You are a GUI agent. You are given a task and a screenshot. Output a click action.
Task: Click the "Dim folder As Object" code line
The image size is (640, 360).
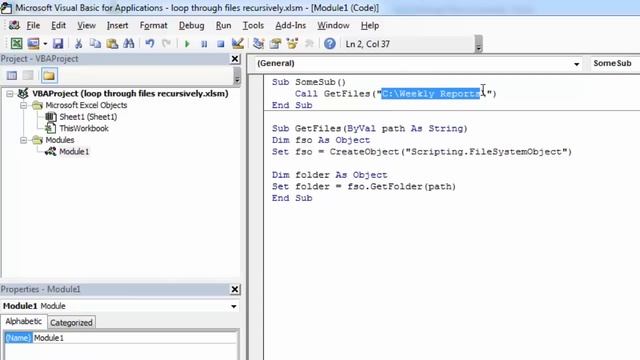329,175
